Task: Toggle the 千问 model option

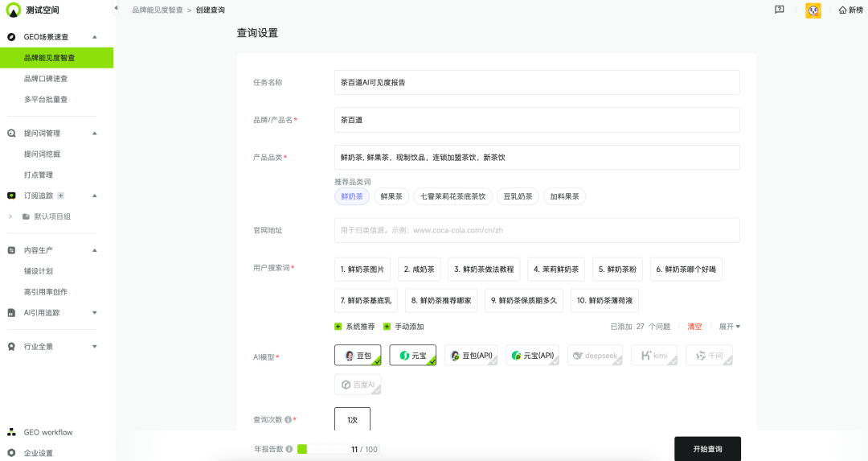Action: [x=709, y=355]
